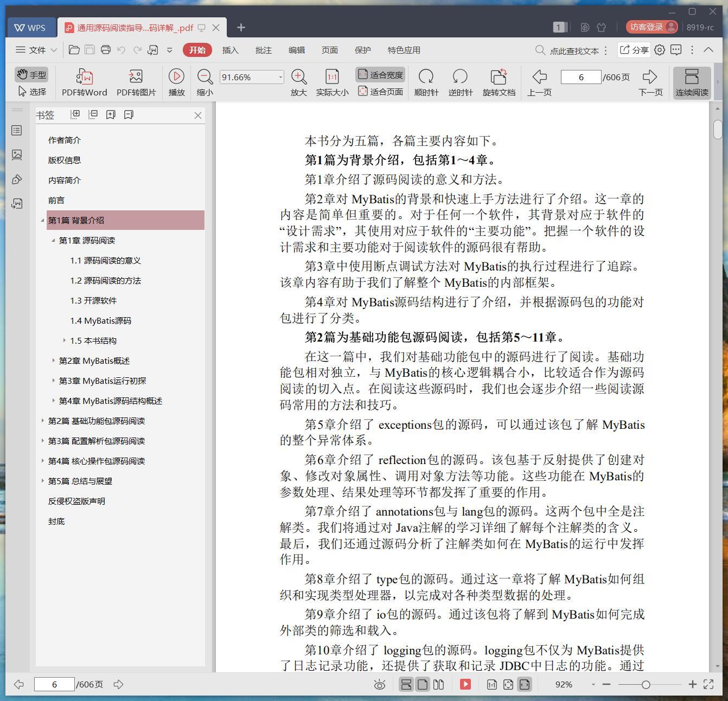Viewport: 728px width, 701px height.
Task: Select 手型 hand tool mode
Action: point(31,74)
